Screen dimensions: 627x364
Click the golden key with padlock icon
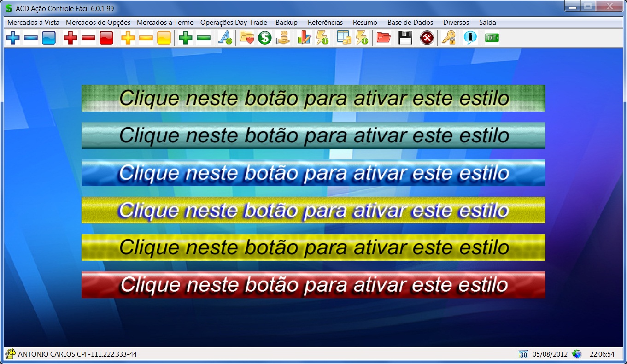tap(448, 38)
